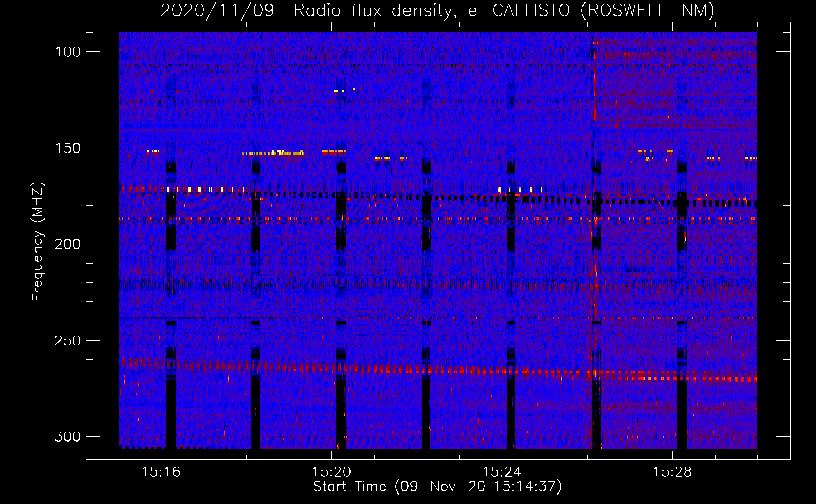
Task: Click the e-CALLISTO (ROSWELL-NM) station name in title
Action: click(591, 10)
